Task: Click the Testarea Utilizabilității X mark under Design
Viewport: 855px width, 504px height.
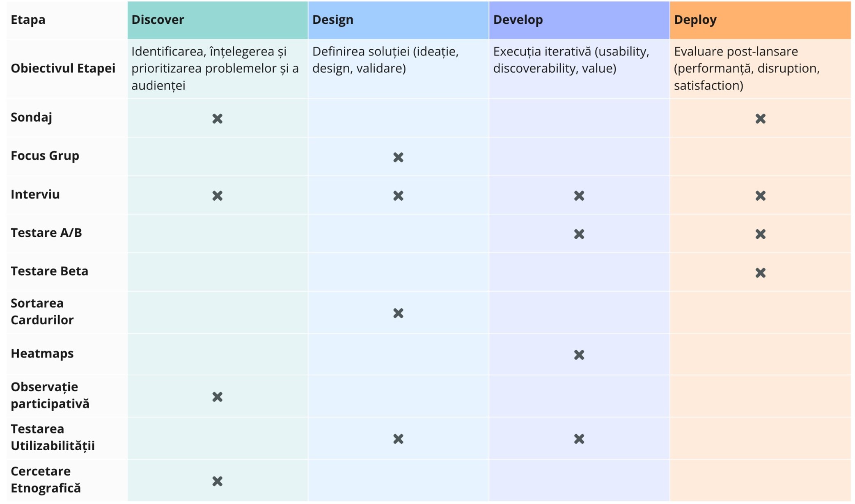Action: coord(398,439)
